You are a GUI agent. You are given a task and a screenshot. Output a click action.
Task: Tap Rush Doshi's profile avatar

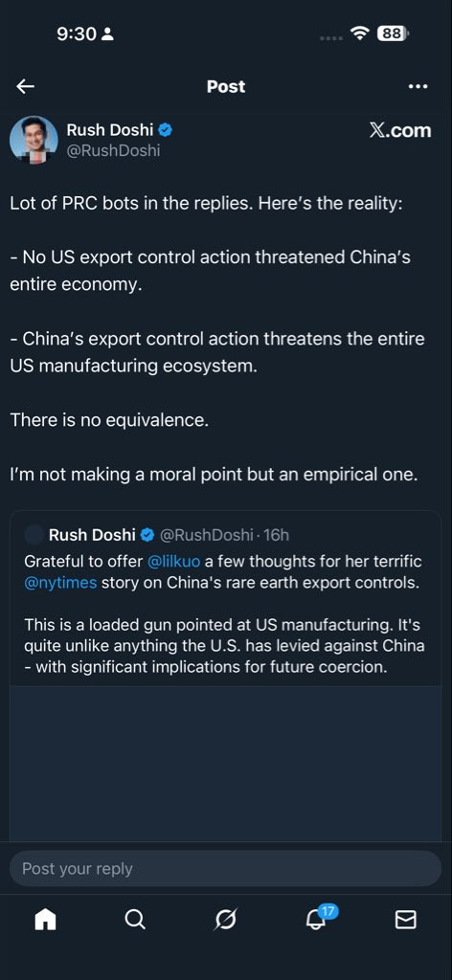coord(34,140)
